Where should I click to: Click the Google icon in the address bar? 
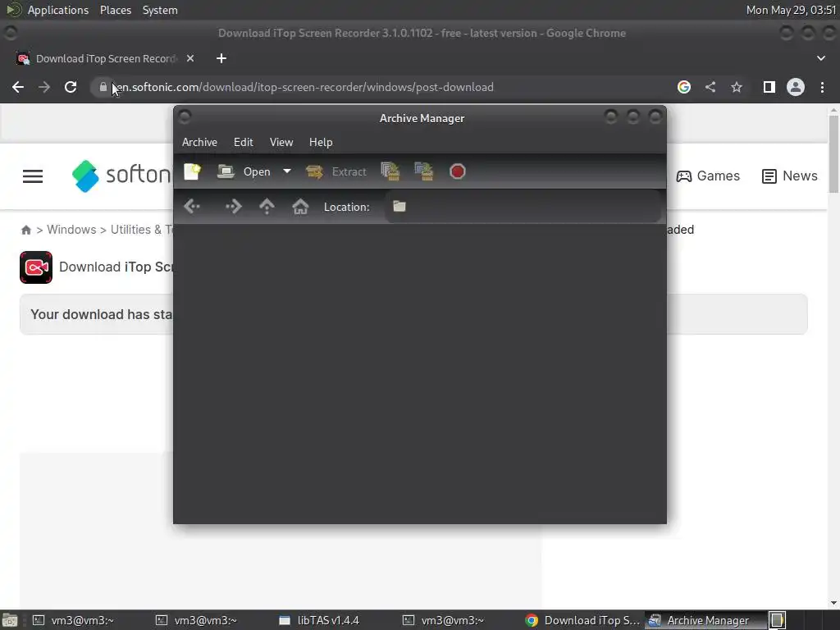[x=684, y=87]
